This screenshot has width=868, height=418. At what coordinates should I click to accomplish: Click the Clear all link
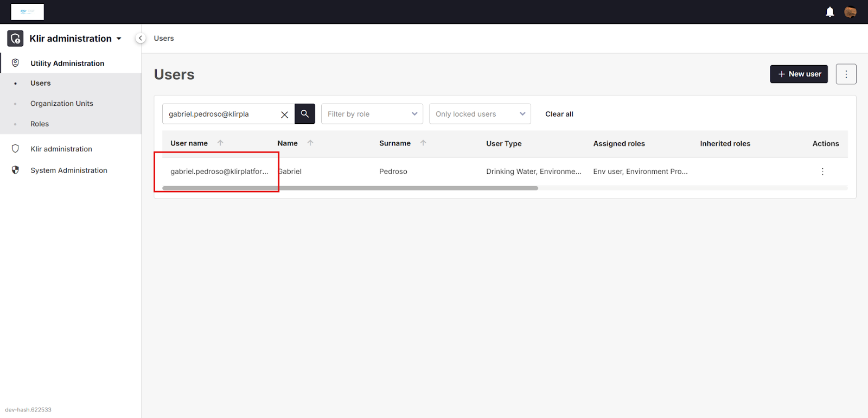[559, 114]
